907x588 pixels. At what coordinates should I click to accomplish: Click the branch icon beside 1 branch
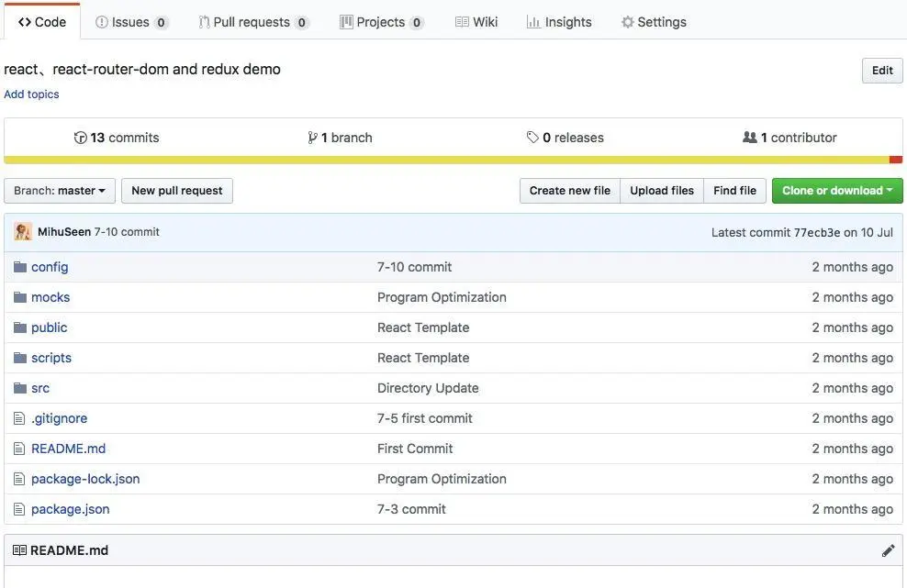click(313, 138)
